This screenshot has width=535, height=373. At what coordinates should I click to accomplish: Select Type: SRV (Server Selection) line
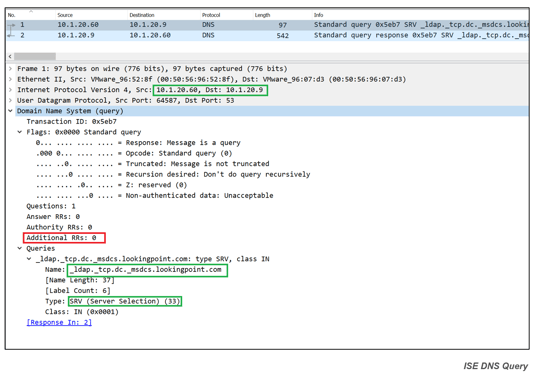112,301
